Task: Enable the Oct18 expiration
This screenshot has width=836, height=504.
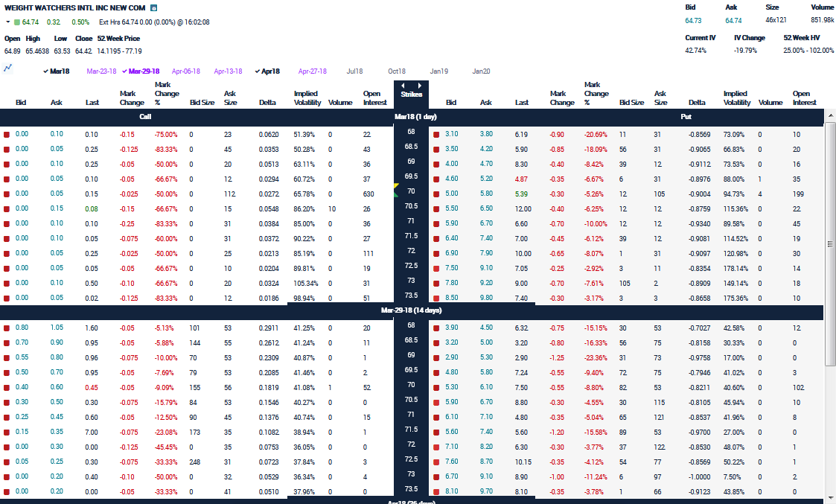Action: 397,71
